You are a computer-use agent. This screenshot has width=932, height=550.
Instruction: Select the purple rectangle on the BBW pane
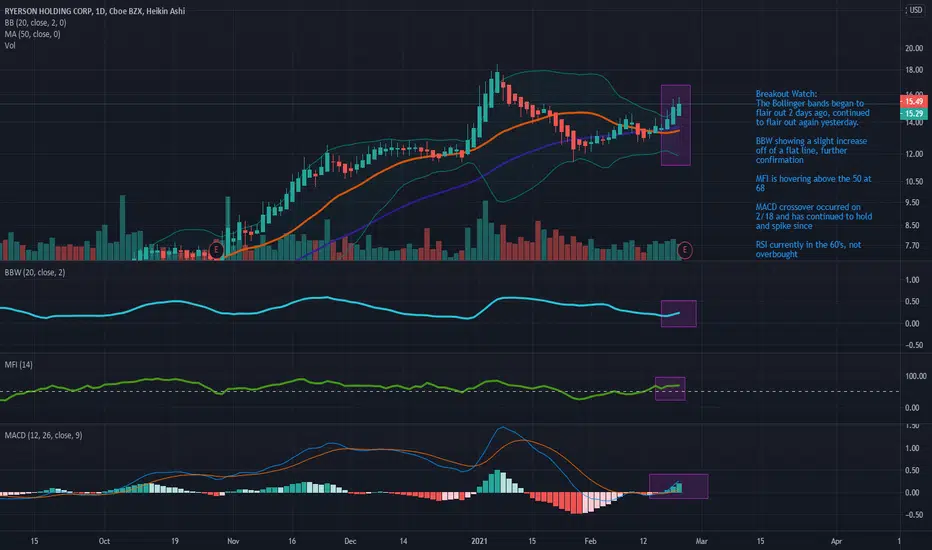point(678,313)
